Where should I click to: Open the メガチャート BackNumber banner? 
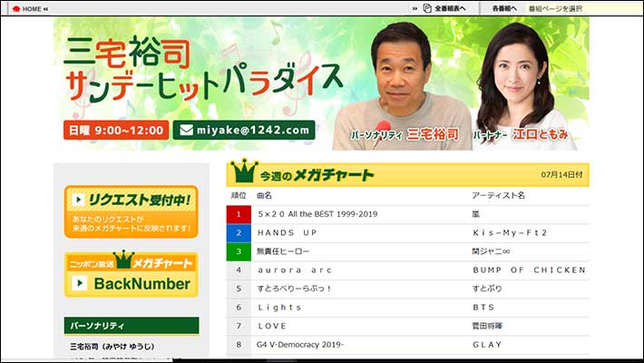click(x=131, y=274)
